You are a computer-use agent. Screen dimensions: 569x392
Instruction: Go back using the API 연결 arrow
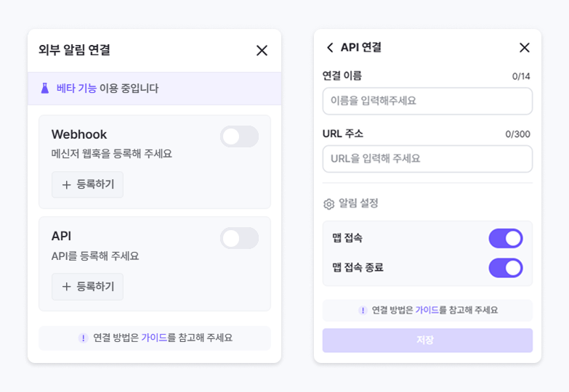pos(330,48)
